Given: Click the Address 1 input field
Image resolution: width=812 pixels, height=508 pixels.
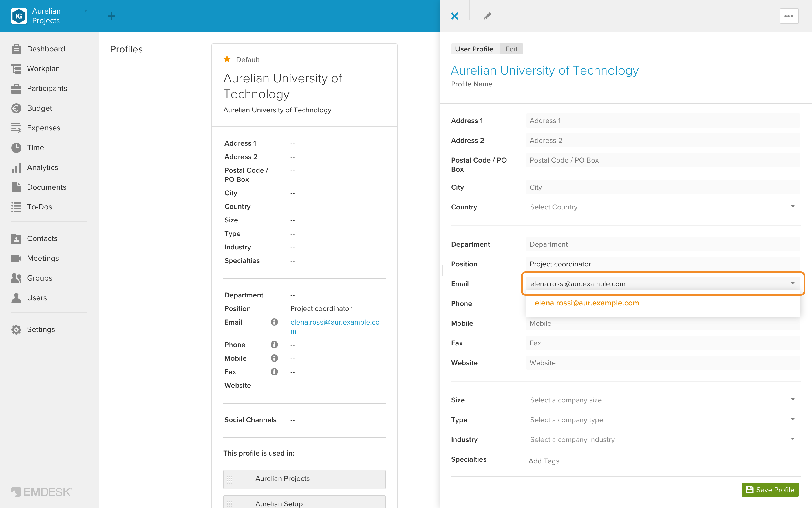Looking at the screenshot, I should [x=663, y=121].
